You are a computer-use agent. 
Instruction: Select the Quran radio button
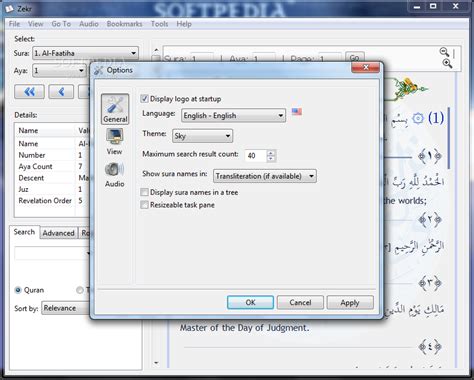coord(18,290)
